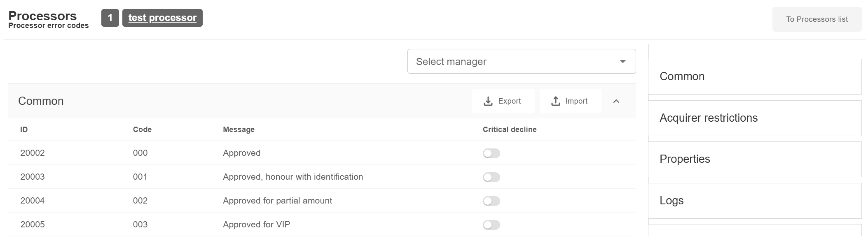This screenshot has width=868, height=236.
Task: Click the Code column header
Action: coord(142,130)
